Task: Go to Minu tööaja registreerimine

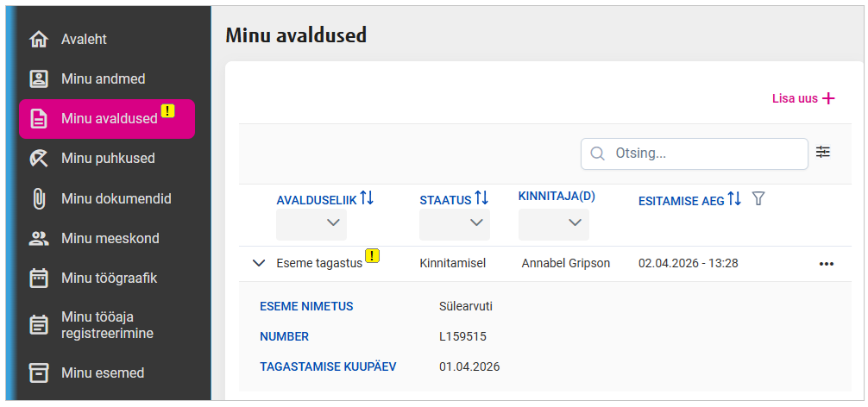Action: pos(107,324)
